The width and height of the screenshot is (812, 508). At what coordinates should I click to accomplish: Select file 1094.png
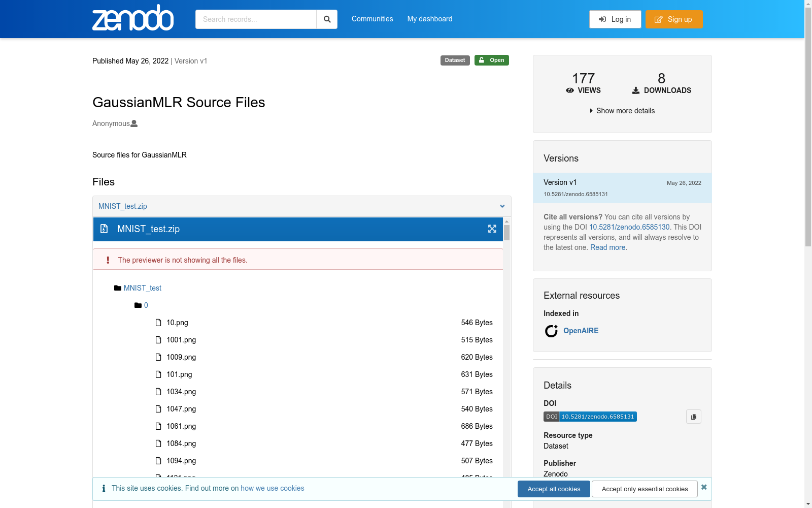[x=181, y=461]
